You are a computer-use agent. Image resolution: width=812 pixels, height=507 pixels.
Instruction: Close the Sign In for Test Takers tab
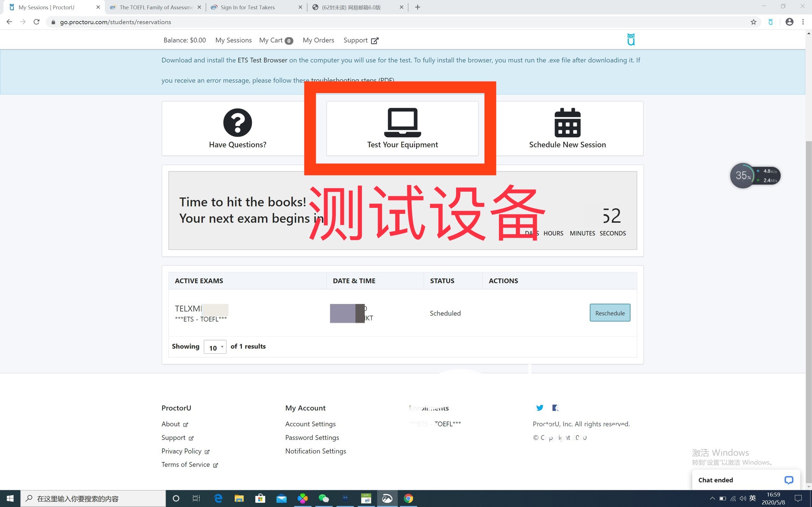pyautogui.click(x=300, y=7)
